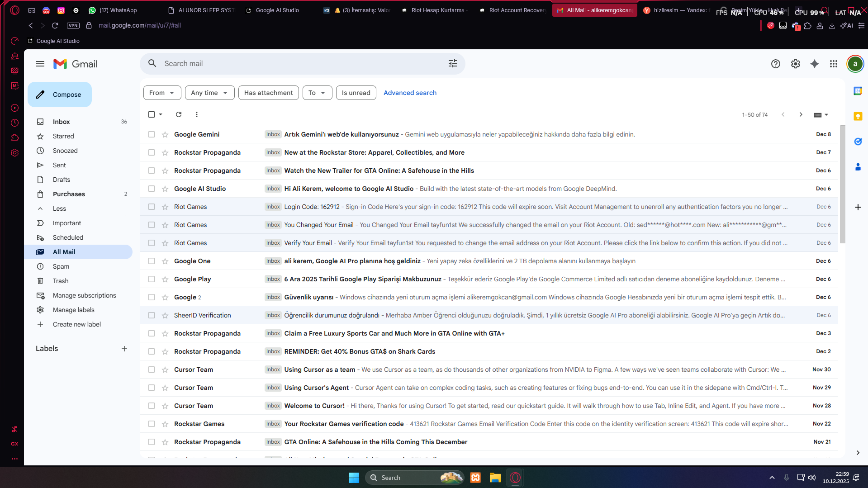Show side panel chevron at bottom right
Image resolution: width=868 pixels, height=488 pixels.
coord(858,453)
